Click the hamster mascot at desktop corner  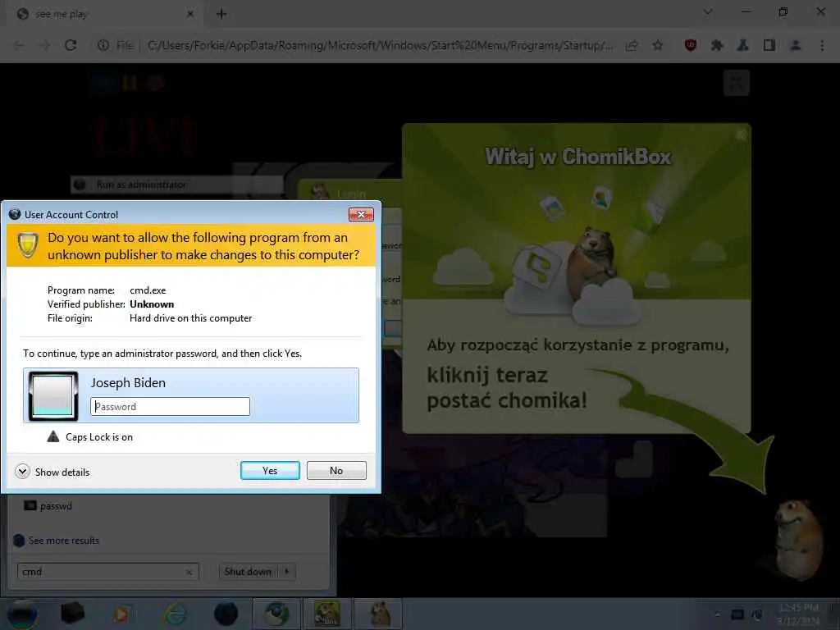coord(798,538)
